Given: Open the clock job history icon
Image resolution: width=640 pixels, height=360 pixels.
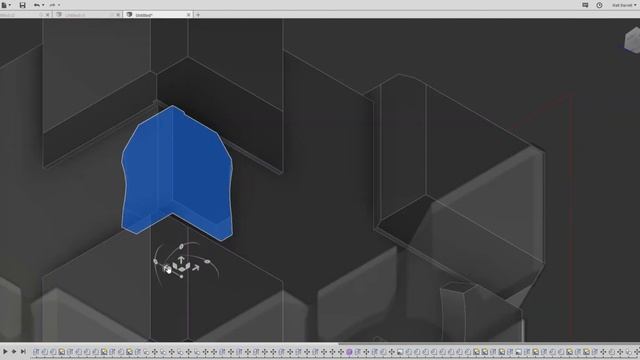Looking at the screenshot, I should click(599, 5).
